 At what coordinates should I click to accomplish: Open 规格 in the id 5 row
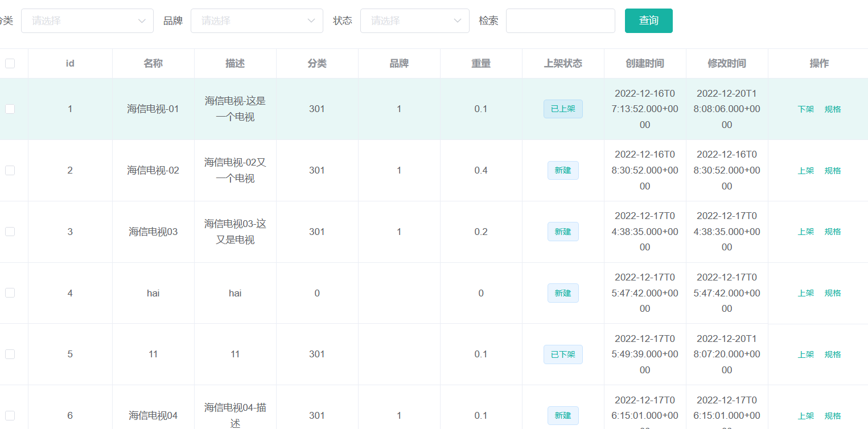[x=833, y=354]
